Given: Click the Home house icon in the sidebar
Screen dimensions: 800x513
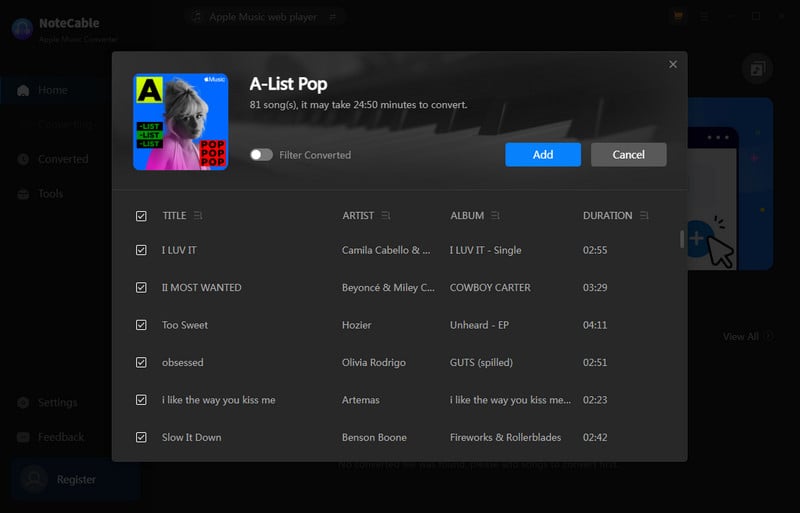Looking at the screenshot, I should [23, 90].
